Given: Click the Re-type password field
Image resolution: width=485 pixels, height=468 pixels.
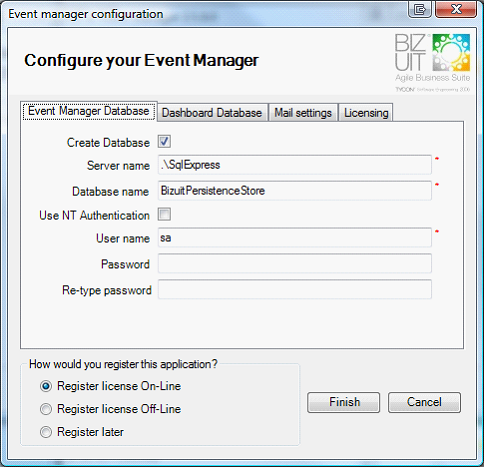Looking at the screenshot, I should [295, 289].
